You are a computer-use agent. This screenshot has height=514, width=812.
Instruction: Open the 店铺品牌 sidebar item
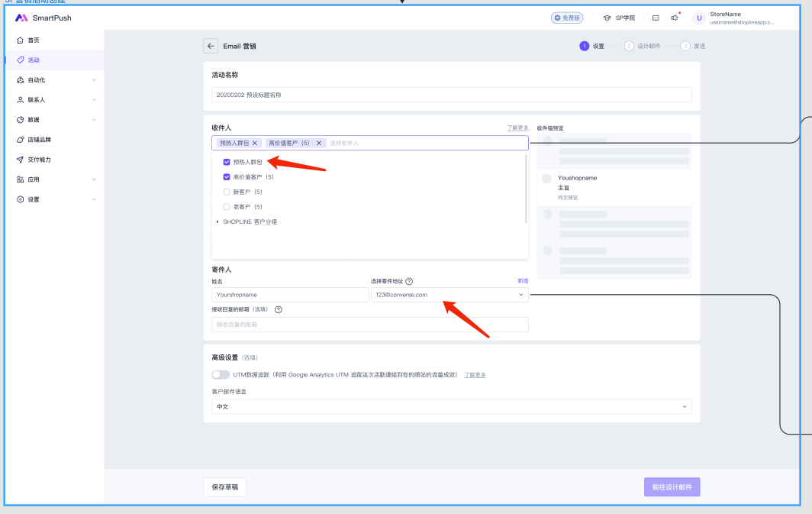coord(39,140)
